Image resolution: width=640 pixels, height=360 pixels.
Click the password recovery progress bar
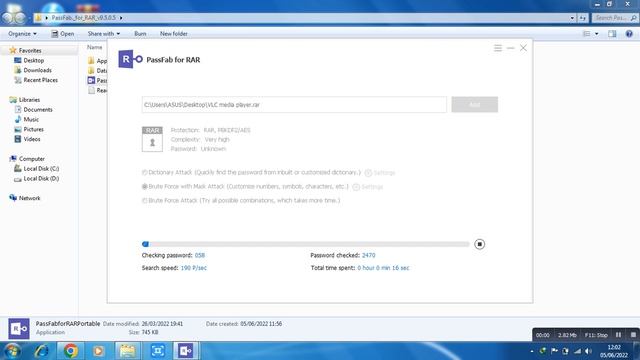(305, 244)
